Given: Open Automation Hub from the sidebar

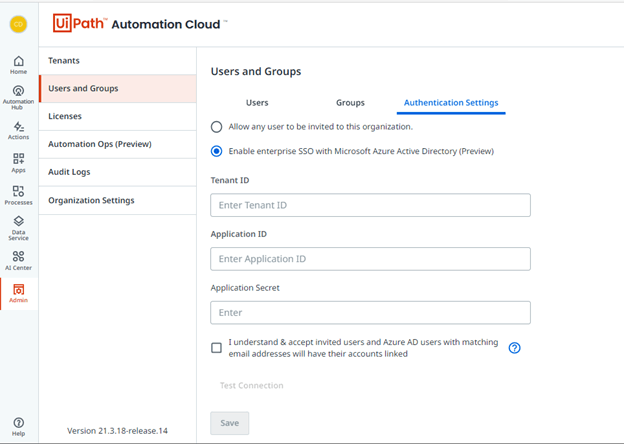Looking at the screenshot, I should (18, 97).
